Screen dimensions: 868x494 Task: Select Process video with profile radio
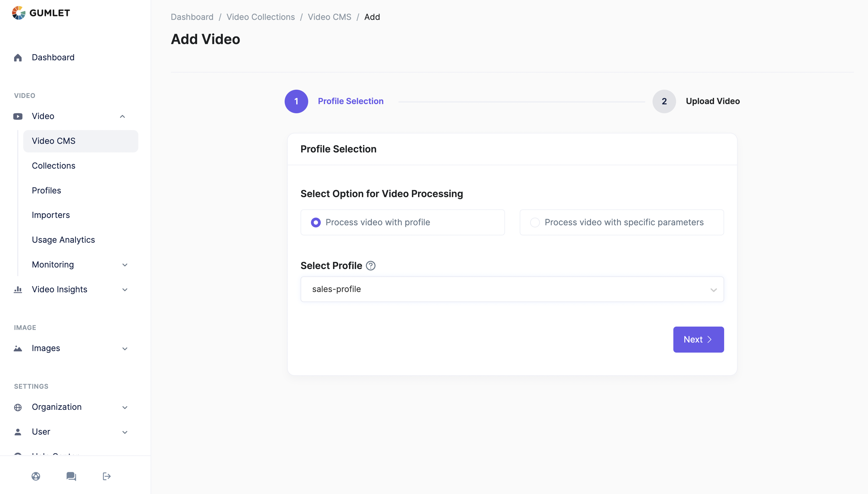(316, 223)
